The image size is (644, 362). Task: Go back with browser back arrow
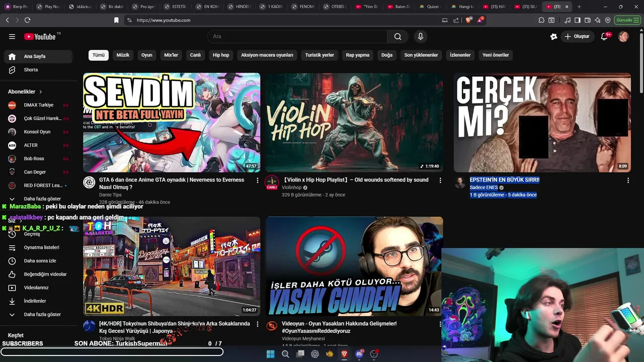tap(7, 20)
